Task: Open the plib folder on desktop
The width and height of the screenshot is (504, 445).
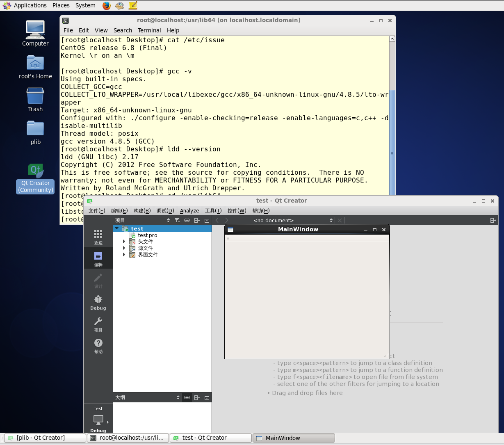Action: click(x=35, y=132)
